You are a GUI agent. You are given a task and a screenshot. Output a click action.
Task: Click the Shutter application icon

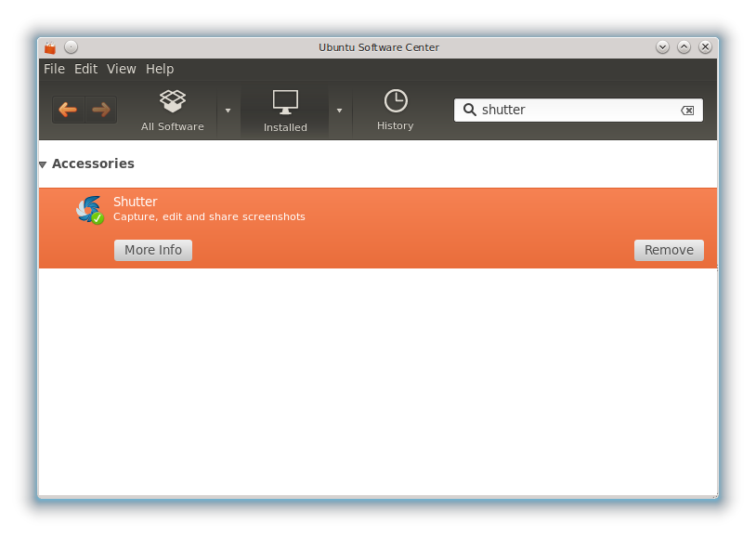click(x=90, y=210)
